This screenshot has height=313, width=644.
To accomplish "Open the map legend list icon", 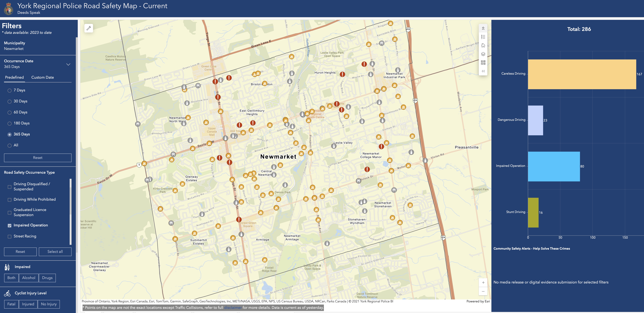I will point(483,37).
